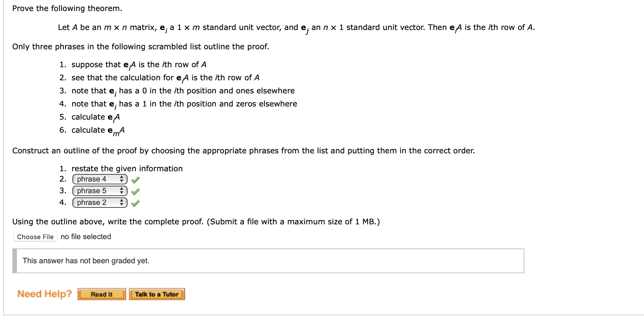Click 'restate the given information' outline item
The width and height of the screenshot is (644, 317).
click(127, 168)
